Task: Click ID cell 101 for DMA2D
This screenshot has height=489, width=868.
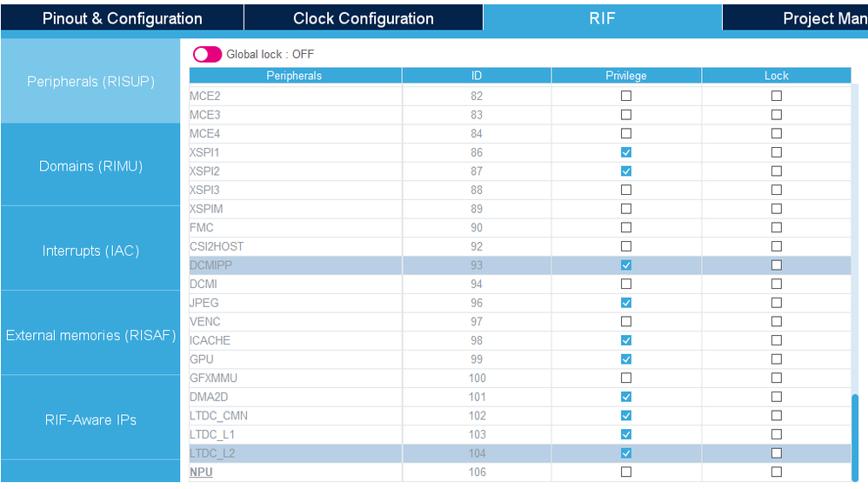Action: (477, 397)
